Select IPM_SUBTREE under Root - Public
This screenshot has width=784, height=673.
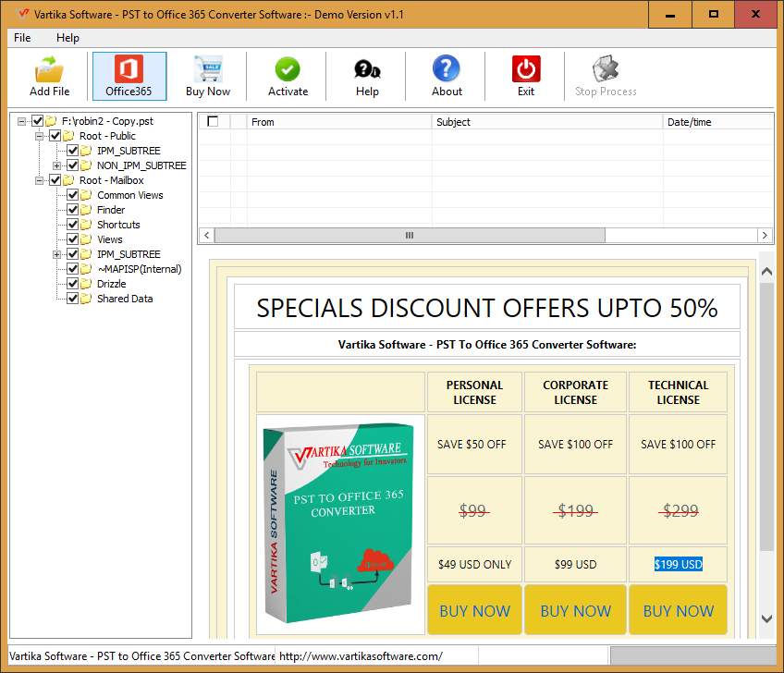tap(129, 151)
